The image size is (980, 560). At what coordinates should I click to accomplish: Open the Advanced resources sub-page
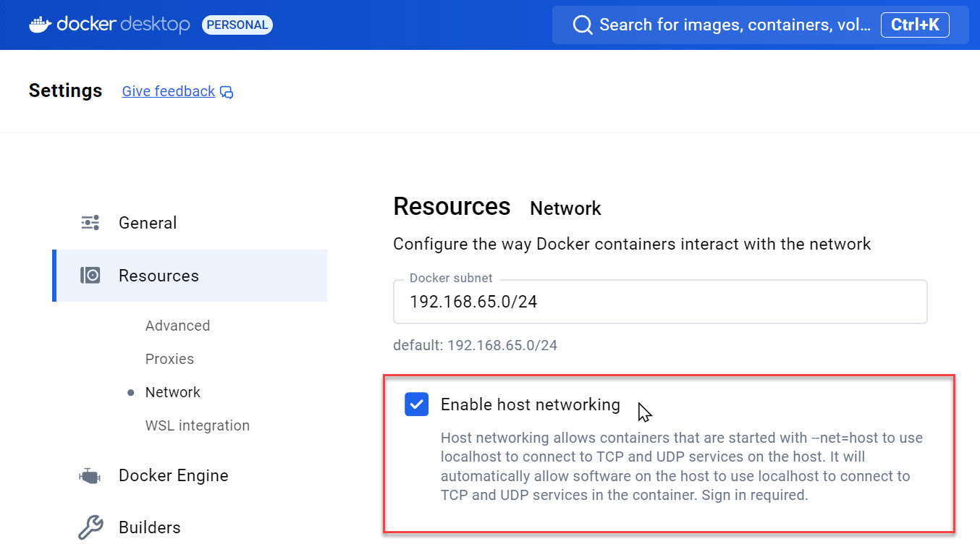(x=177, y=326)
